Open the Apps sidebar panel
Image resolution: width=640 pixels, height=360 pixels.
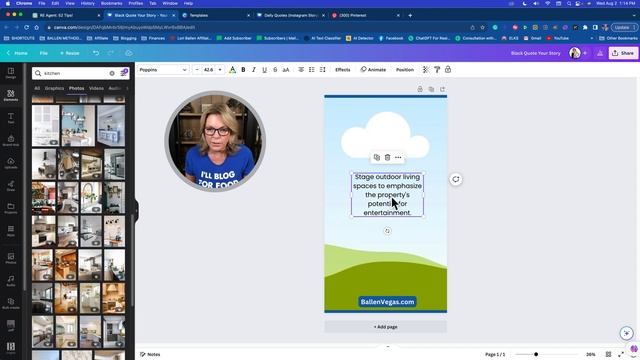coord(11,231)
